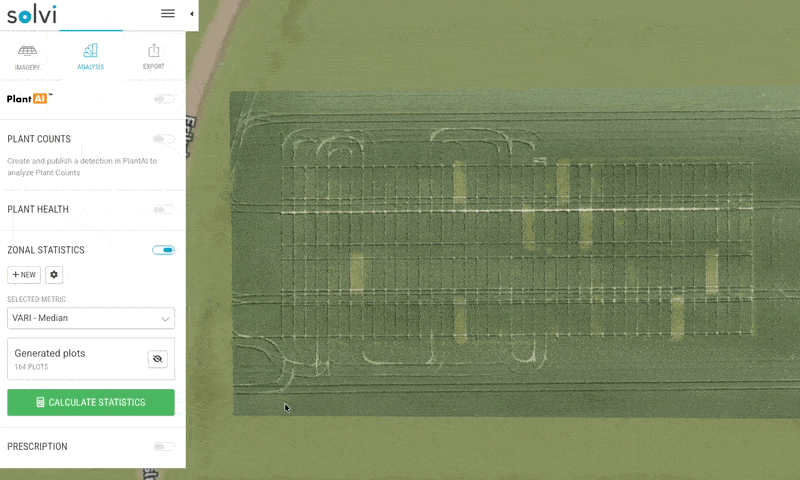
Task: Toggle visibility of Generated plots
Action: [158, 359]
